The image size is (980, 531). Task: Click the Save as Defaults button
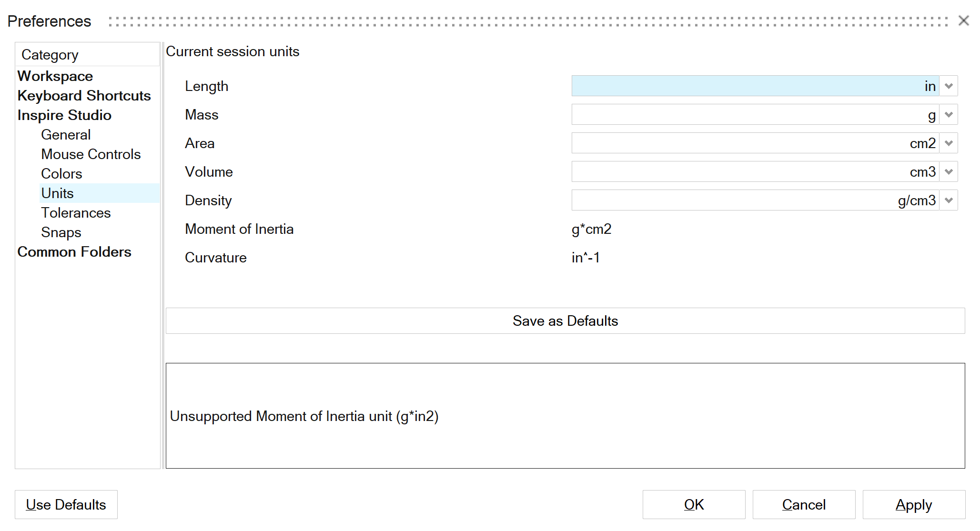(565, 321)
